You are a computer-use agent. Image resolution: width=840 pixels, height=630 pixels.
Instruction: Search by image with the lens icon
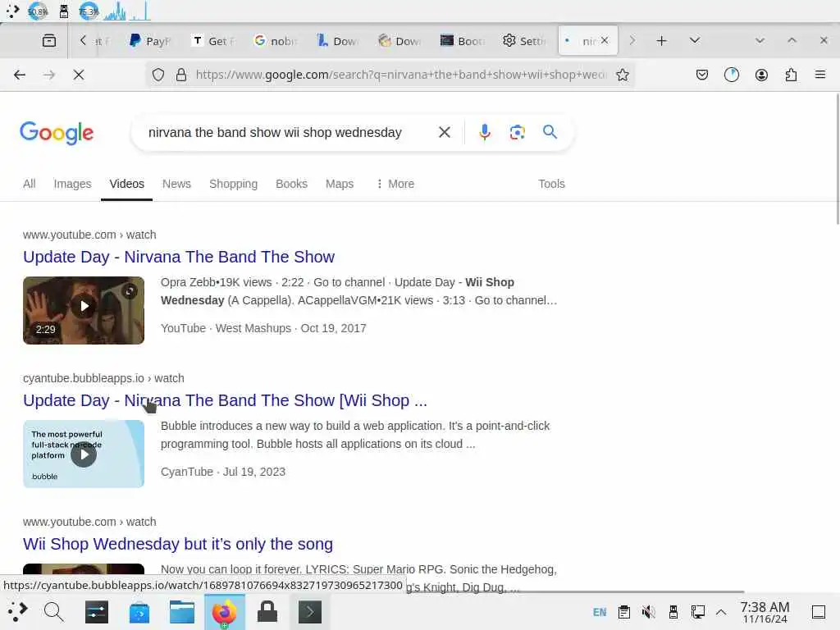tap(517, 132)
